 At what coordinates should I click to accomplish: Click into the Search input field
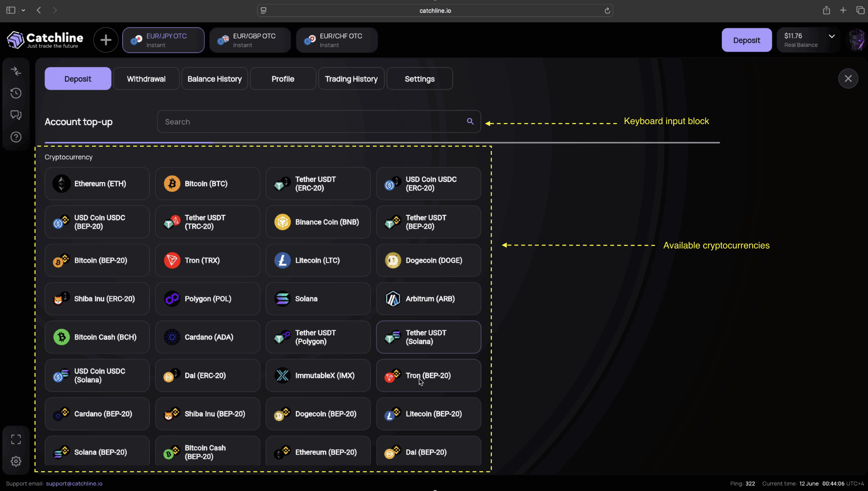312,122
